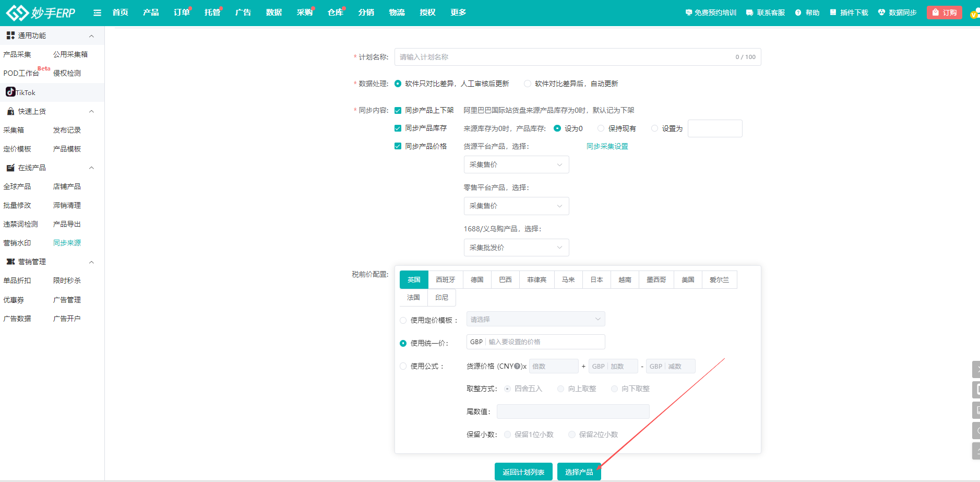Toggle the hamburger sidebar menu icon
Image resolution: width=980 pixels, height=482 pixels.
pos(97,13)
